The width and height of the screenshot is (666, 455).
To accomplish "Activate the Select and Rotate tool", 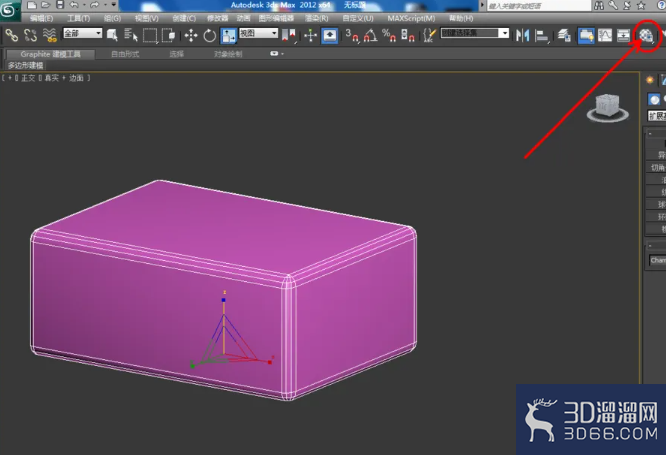I will [x=209, y=35].
